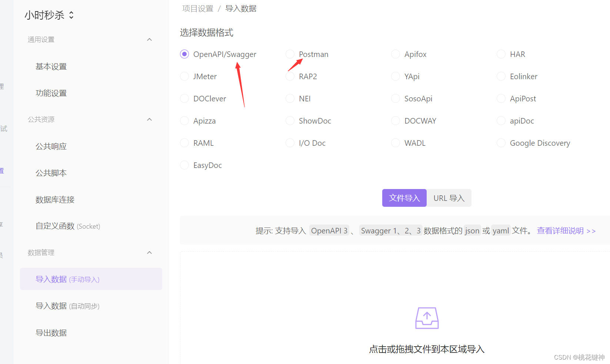The image size is (610, 364).
Task: Open 数据库连接 settings
Action: pos(55,200)
